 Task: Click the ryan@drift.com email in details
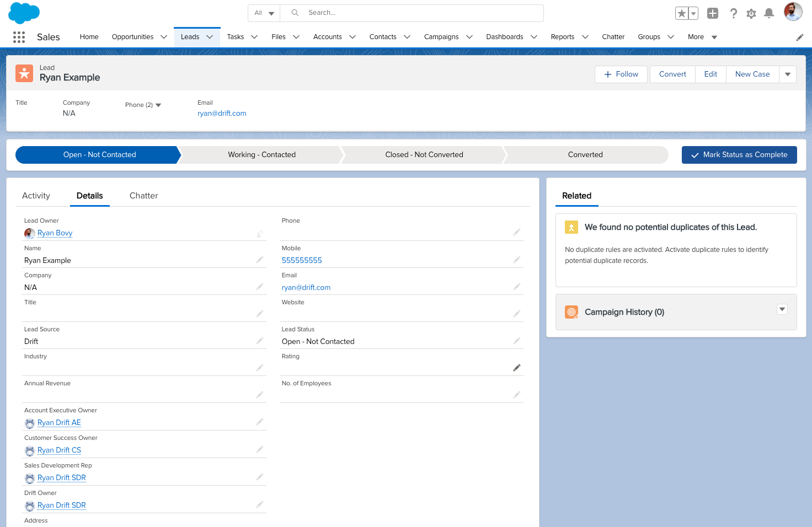306,287
